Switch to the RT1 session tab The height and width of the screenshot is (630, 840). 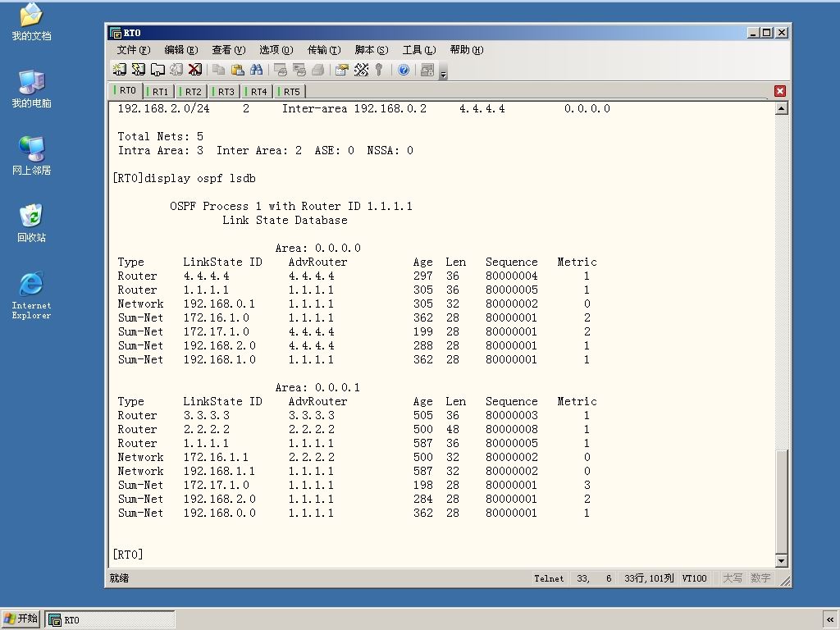click(159, 92)
